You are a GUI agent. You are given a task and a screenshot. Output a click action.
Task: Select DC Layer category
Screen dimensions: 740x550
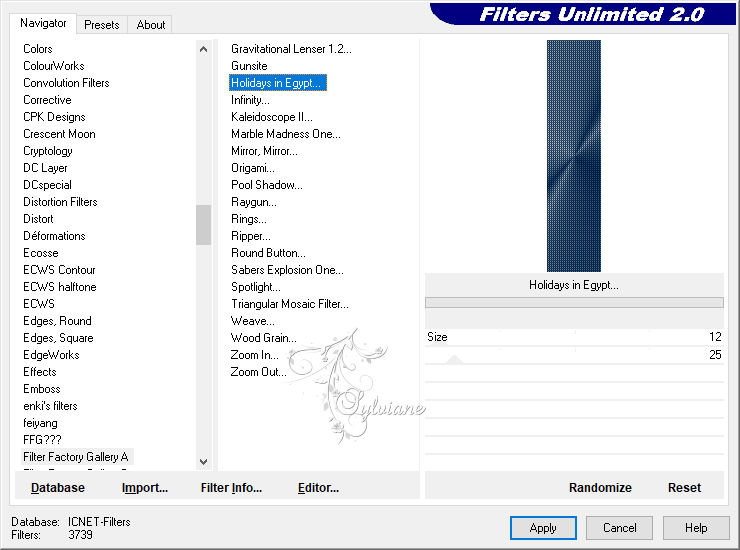[45, 168]
